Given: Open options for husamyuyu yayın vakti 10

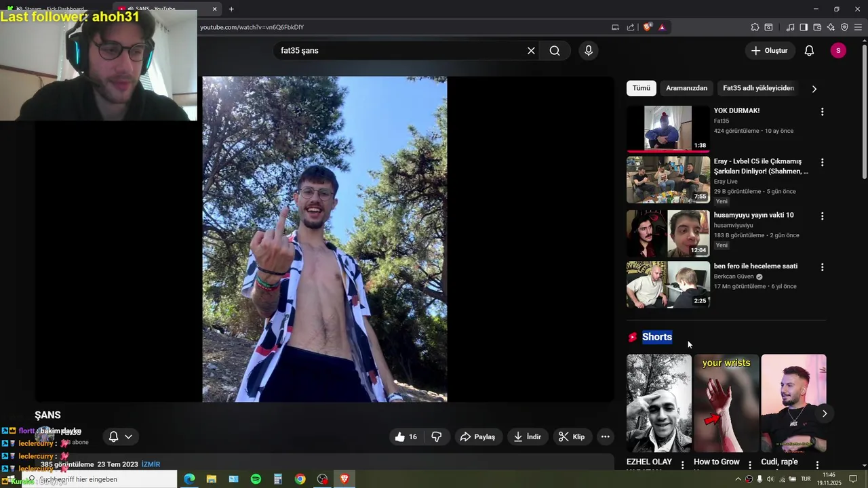Looking at the screenshot, I should pyautogui.click(x=822, y=216).
